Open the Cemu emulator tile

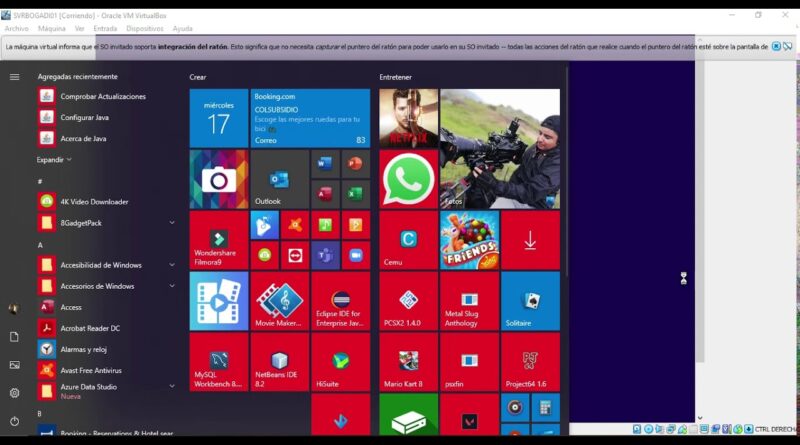(408, 240)
